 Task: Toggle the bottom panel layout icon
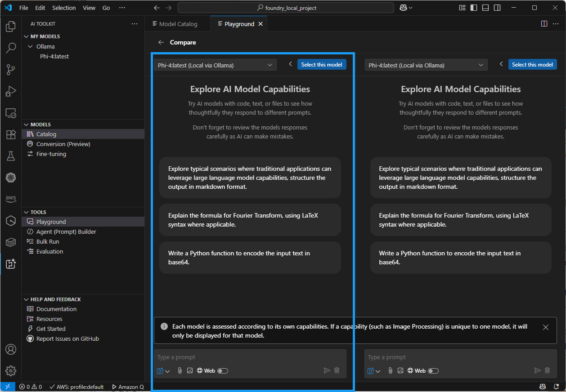(x=485, y=8)
